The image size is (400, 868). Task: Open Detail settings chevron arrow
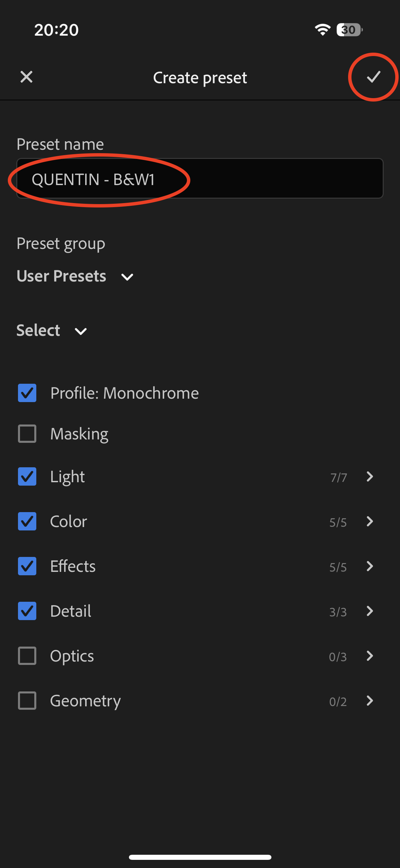pos(370,611)
